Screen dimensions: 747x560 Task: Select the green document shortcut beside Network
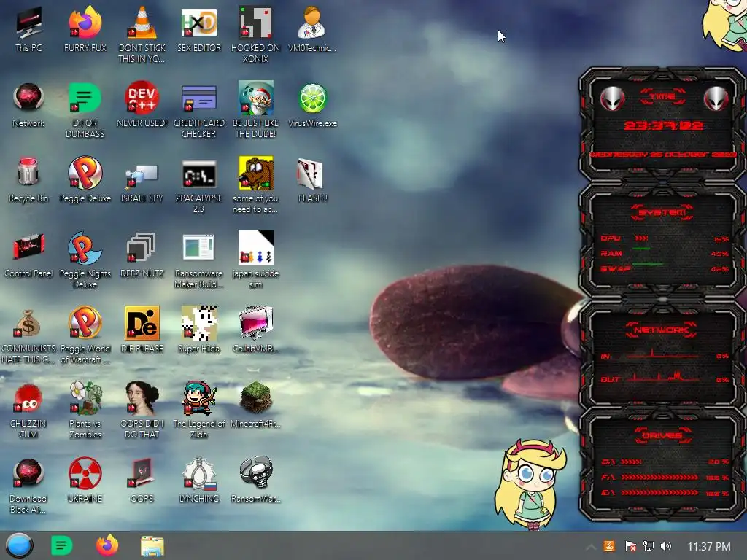click(85, 109)
